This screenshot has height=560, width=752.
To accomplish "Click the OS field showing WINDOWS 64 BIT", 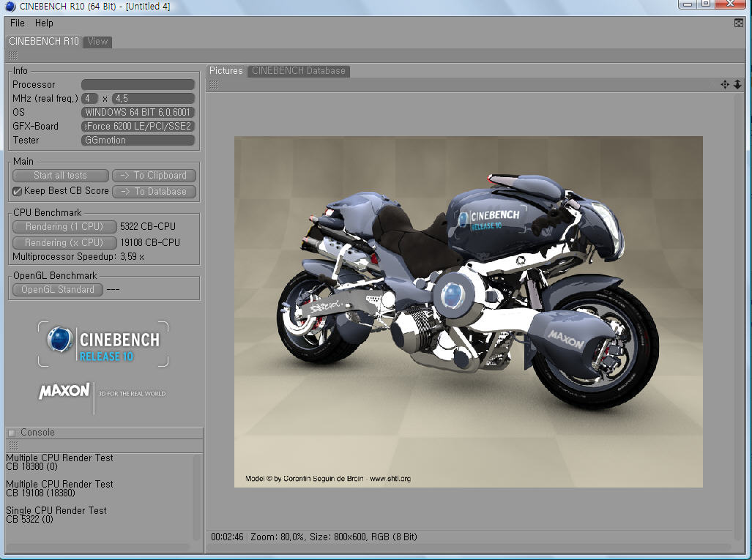I will [x=138, y=112].
